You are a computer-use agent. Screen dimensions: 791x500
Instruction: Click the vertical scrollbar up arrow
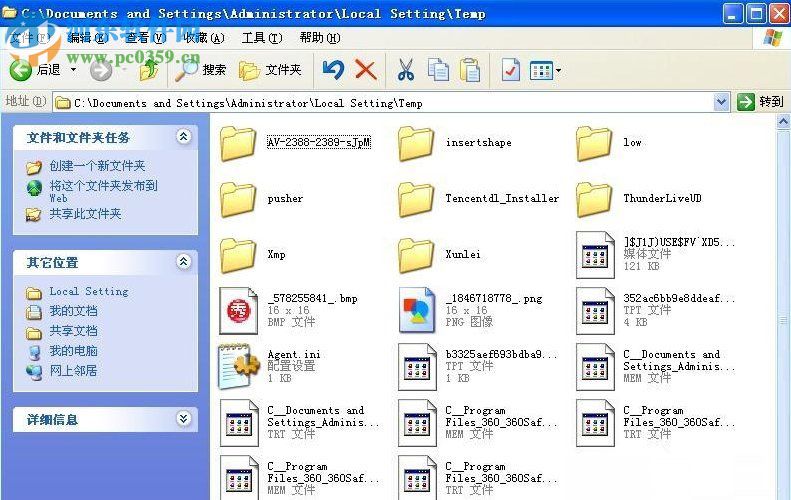(783, 121)
